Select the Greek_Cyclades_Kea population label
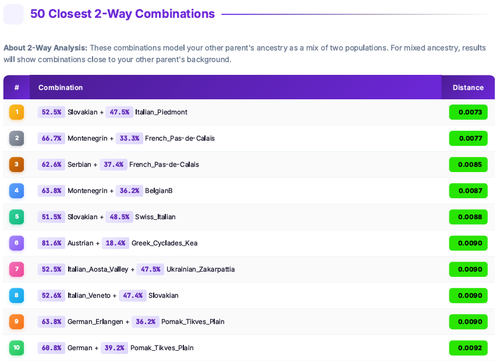 click(x=164, y=243)
